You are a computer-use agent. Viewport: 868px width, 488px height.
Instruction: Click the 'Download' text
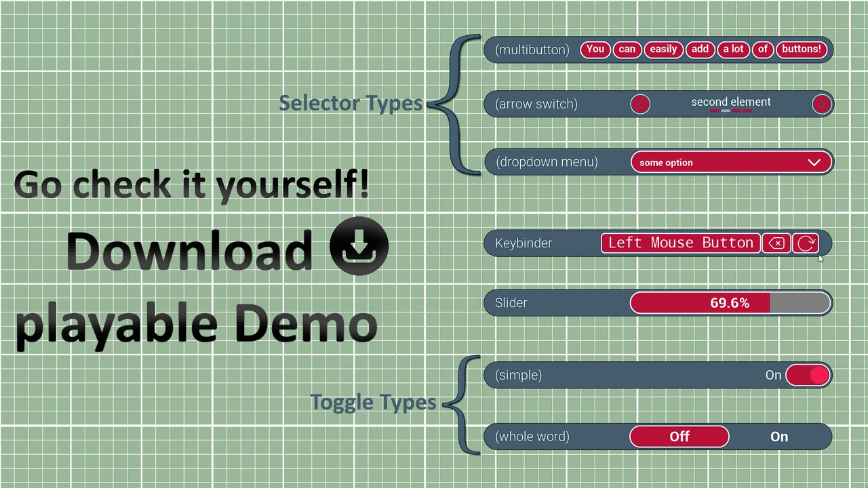pyautogui.click(x=189, y=250)
